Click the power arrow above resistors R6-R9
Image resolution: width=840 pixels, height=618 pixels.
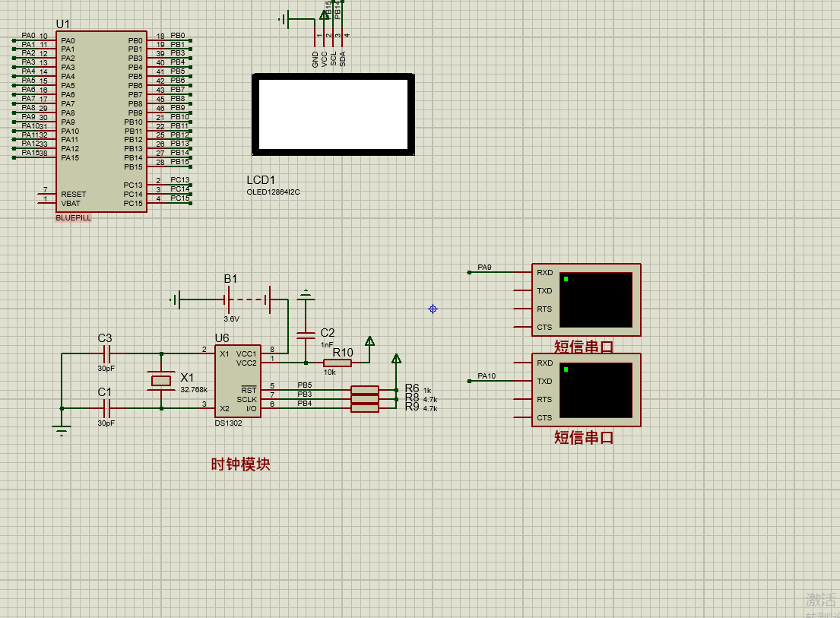point(396,359)
